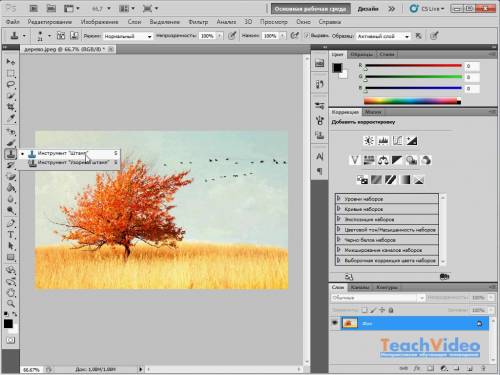Toggle airbrush mode next to flow
Image resolution: width=500 pixels, height=375 pixels.
tap(295, 36)
